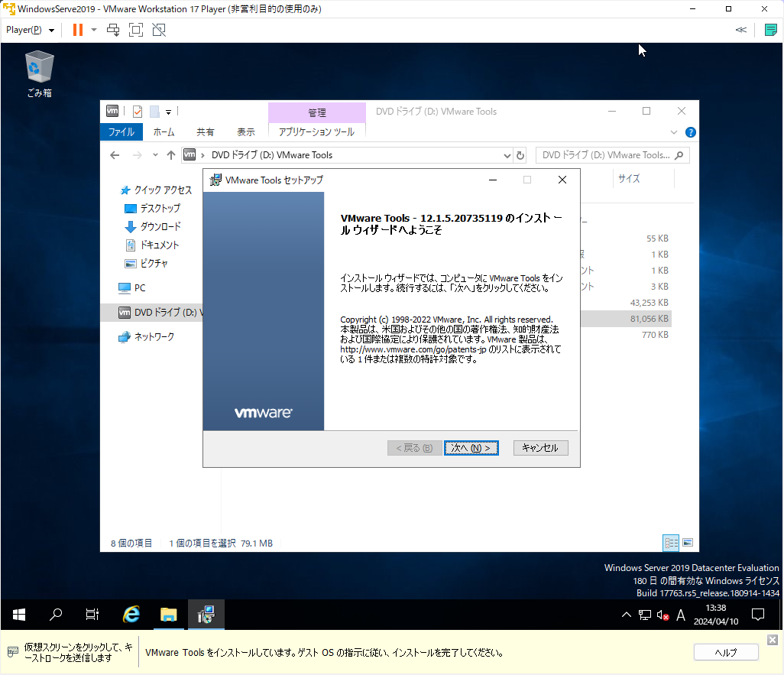Open File Explorer taskbar icon
This screenshot has width=784, height=675.
pyautogui.click(x=169, y=615)
